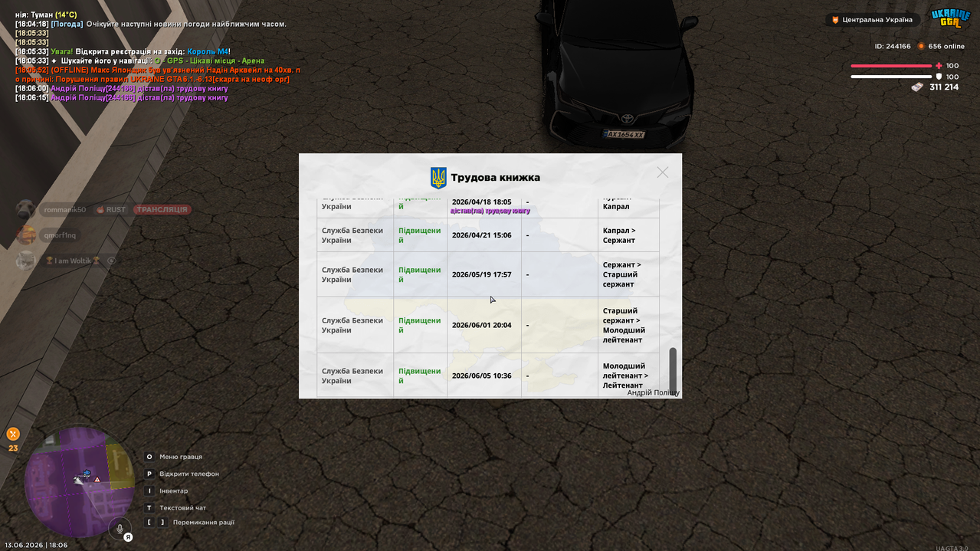Image resolution: width=980 pixels, height=551 pixels.
Task: Click the I am Woltik username
Action: [x=72, y=261]
